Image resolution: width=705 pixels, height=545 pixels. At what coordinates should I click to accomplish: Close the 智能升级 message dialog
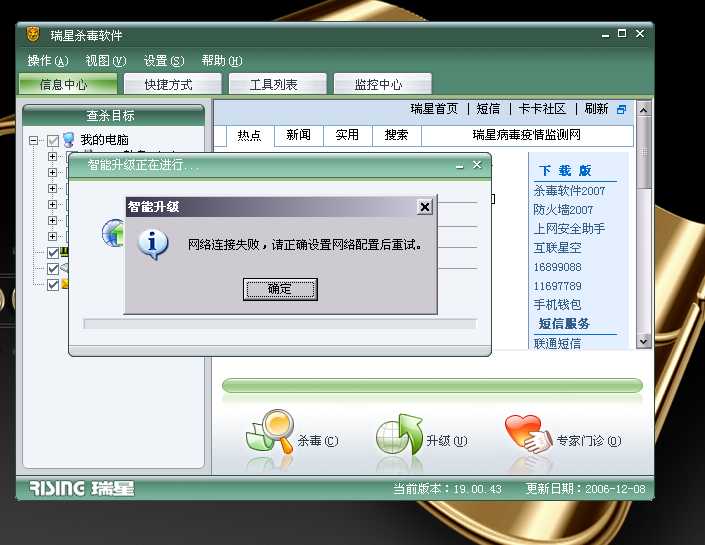[x=424, y=207]
